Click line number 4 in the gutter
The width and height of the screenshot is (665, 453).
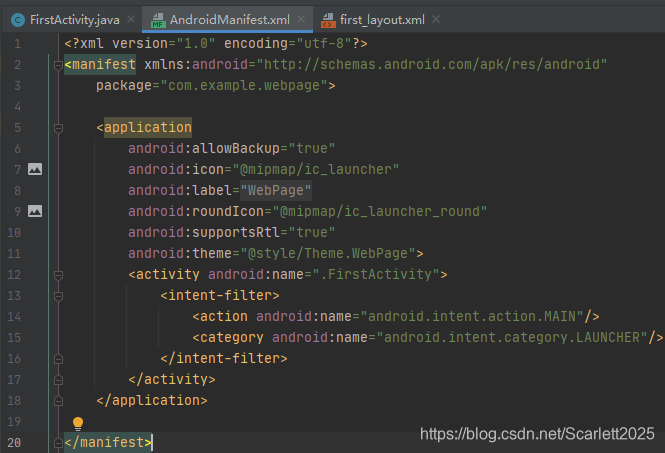point(17,106)
